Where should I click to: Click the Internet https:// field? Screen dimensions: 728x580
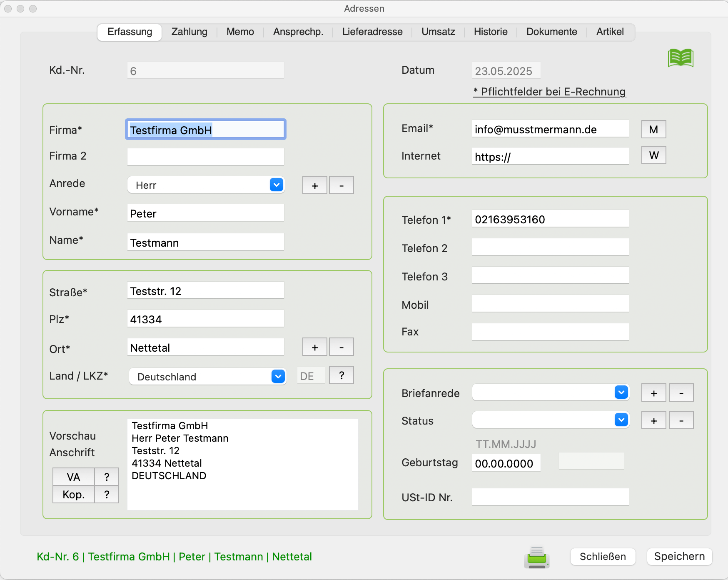[551, 156]
